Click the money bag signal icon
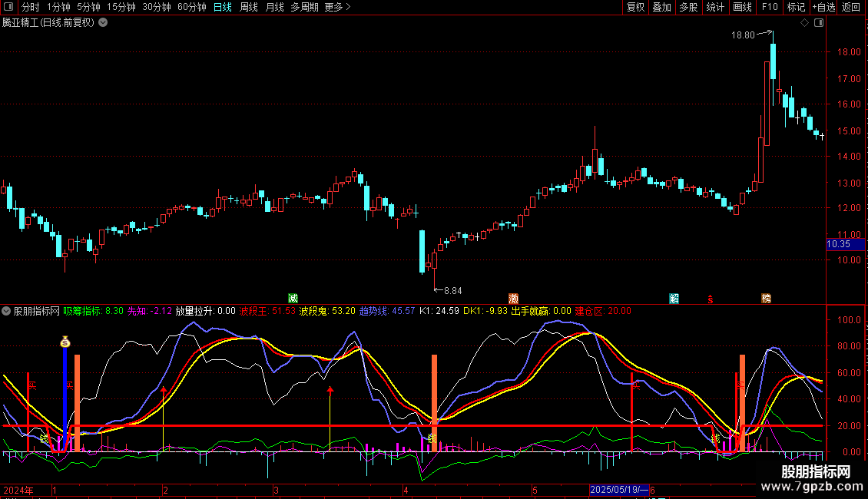The image size is (868, 499). 65,342
